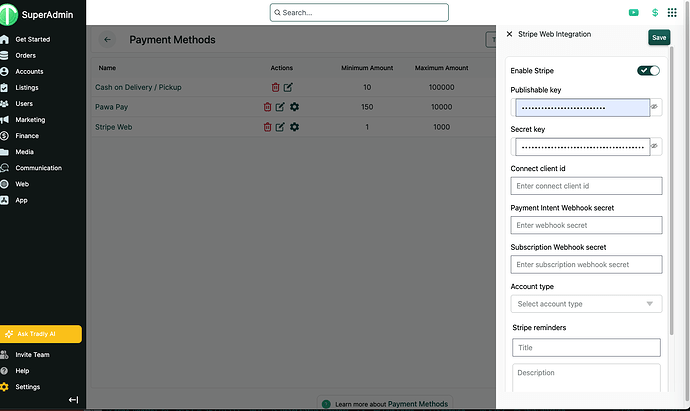The width and height of the screenshot is (690, 411).
Task: Click the delete icon for Pawa Pay
Action: 267,107
